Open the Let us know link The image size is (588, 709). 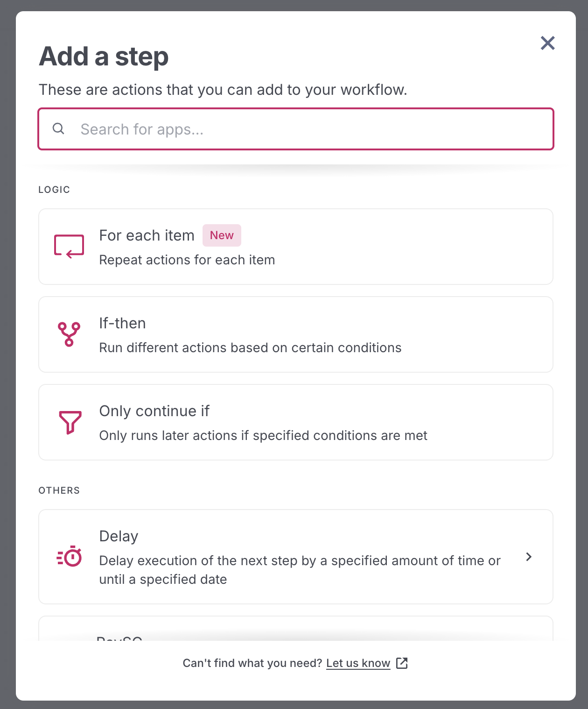358,663
